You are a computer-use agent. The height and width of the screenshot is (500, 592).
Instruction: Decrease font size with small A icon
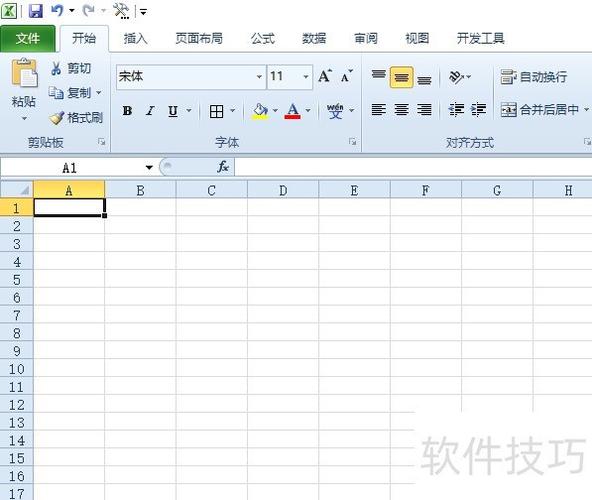(x=346, y=76)
